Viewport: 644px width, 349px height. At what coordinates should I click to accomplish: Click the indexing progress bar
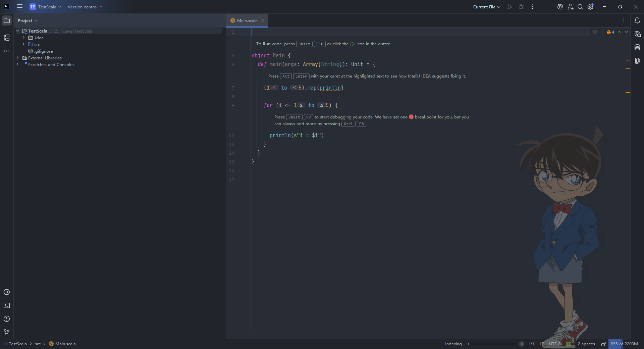pyautogui.click(x=492, y=344)
